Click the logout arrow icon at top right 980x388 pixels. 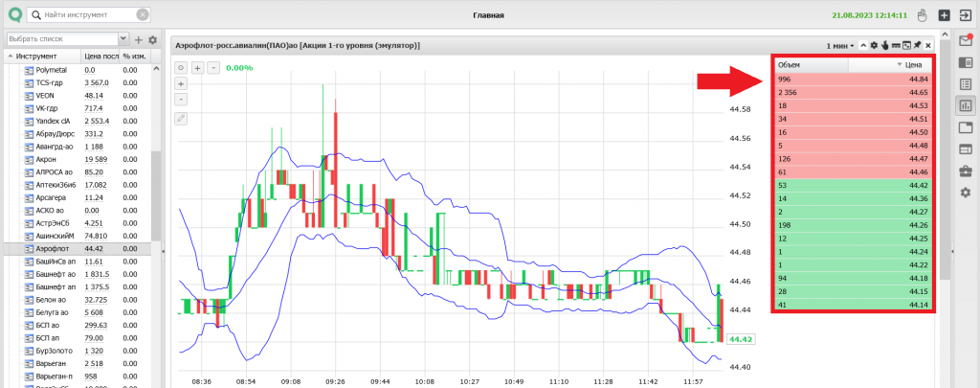tap(966, 15)
